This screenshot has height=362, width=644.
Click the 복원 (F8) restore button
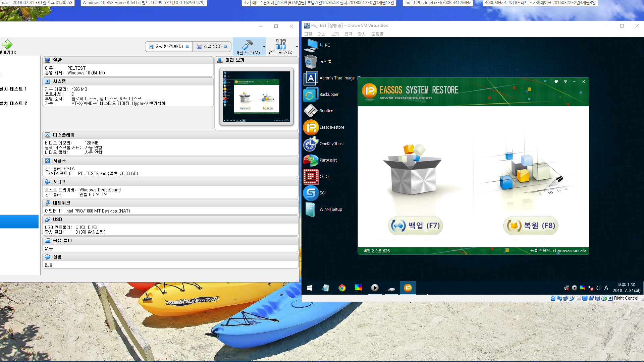[531, 226]
